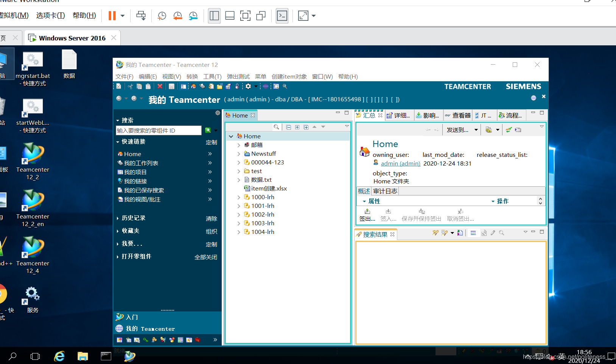Click the find magnifier in Home view toolbar
Viewport: 616px width, 364px height.
point(276,127)
